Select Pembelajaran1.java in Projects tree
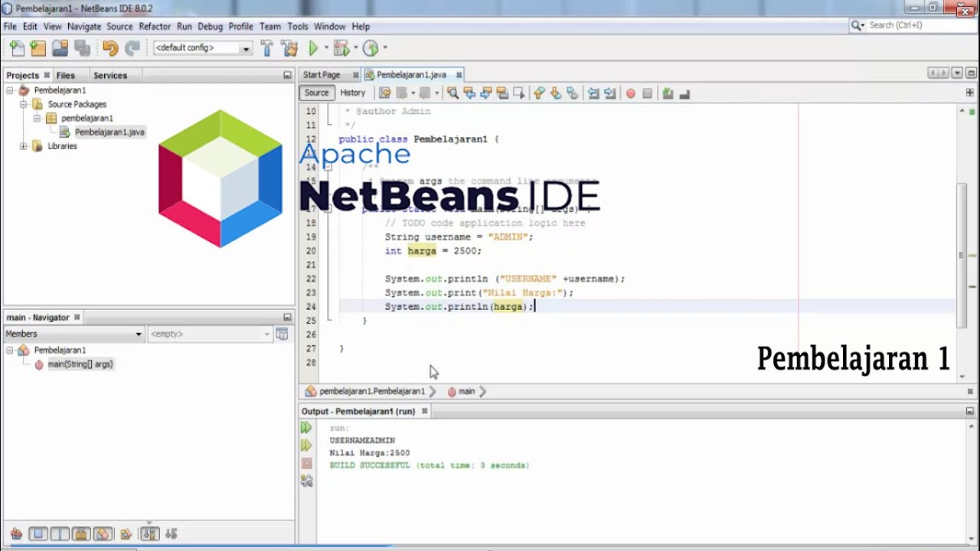 [x=109, y=132]
